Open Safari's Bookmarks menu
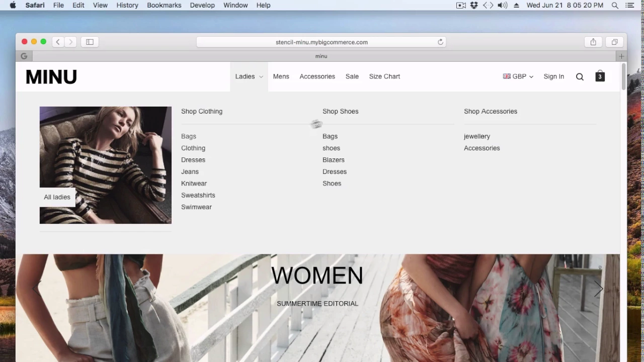The width and height of the screenshot is (644, 362). point(164,5)
